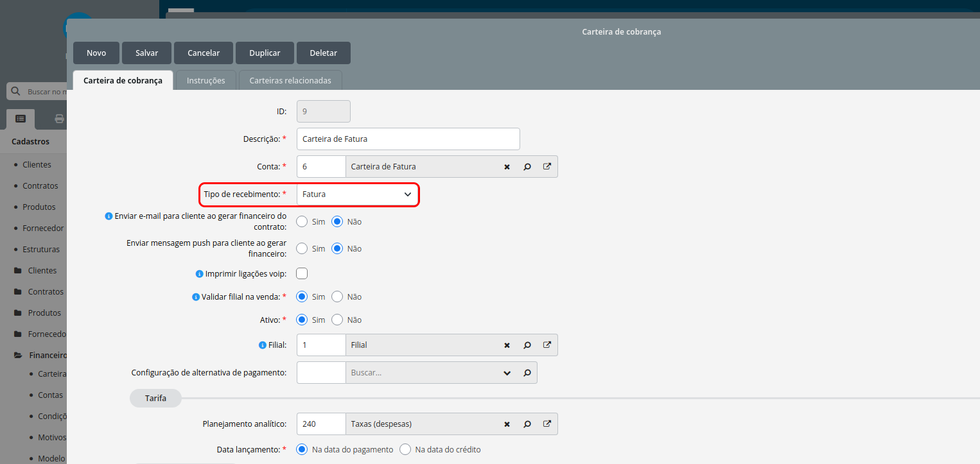Click folder icon next to Clientes
This screenshot has width=980, height=464.
17,271
